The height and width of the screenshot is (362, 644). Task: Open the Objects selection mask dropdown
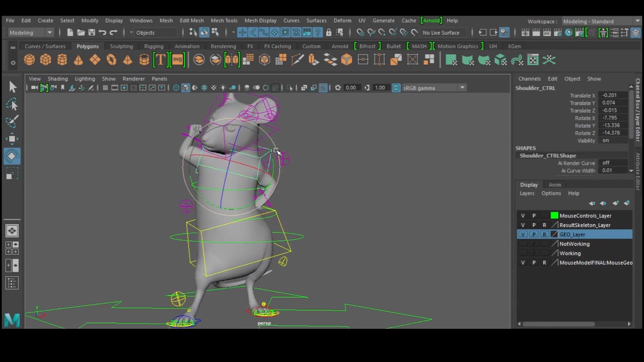[x=156, y=33]
